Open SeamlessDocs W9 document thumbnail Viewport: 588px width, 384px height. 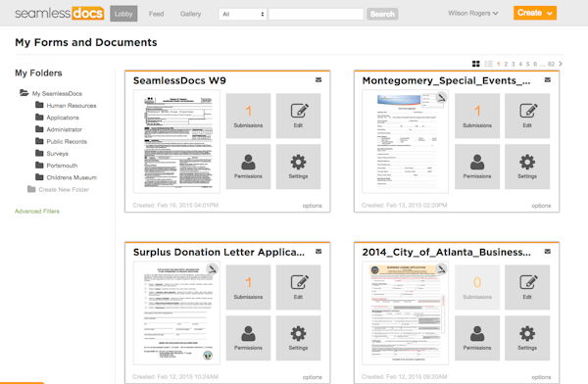click(x=176, y=142)
